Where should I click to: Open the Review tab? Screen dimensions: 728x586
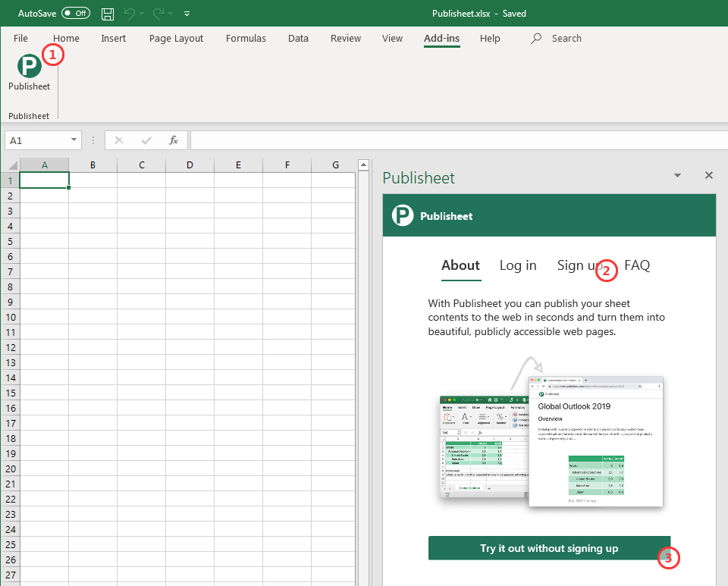tap(346, 38)
